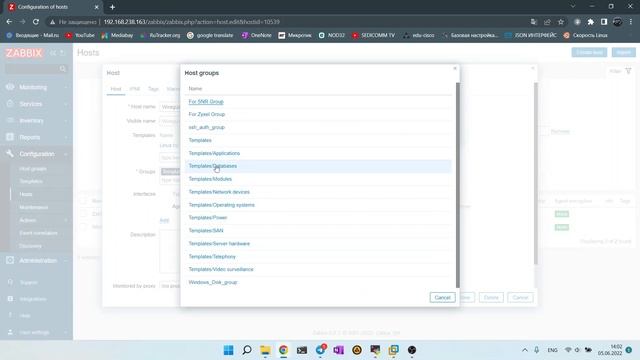
Task: Pick Templates/Applications group
Action: point(214,153)
